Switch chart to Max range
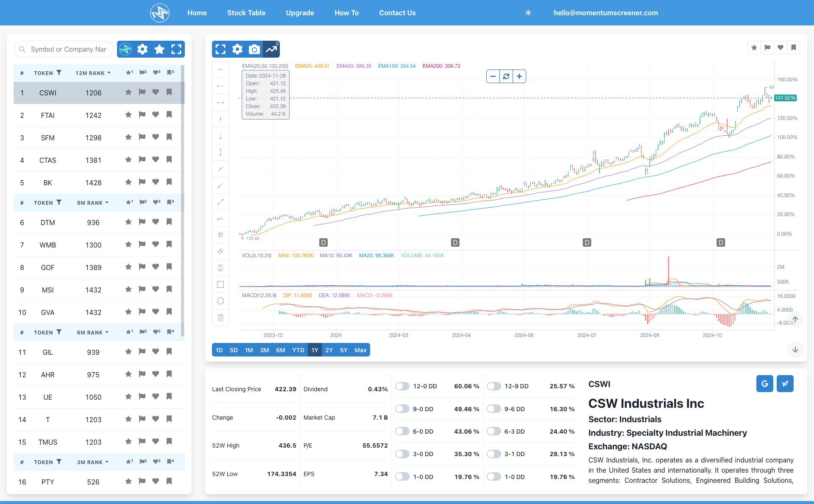814x504 pixels. [x=360, y=350]
